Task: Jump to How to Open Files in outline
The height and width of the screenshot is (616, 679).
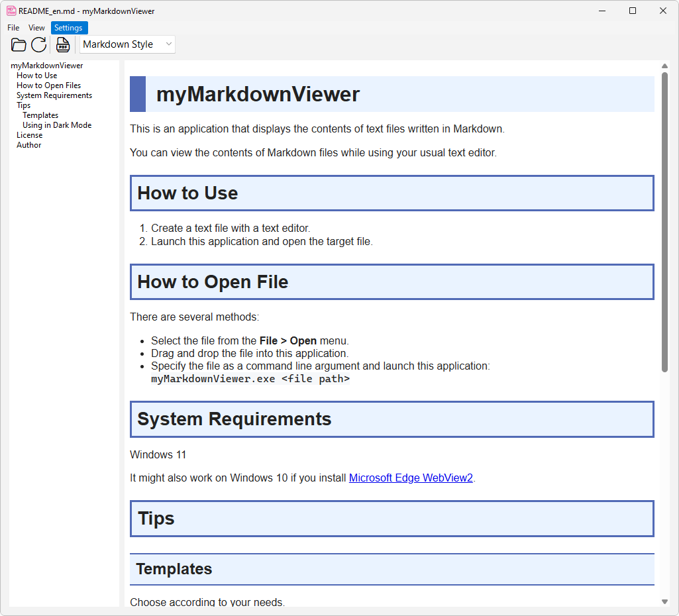Action: tap(48, 85)
